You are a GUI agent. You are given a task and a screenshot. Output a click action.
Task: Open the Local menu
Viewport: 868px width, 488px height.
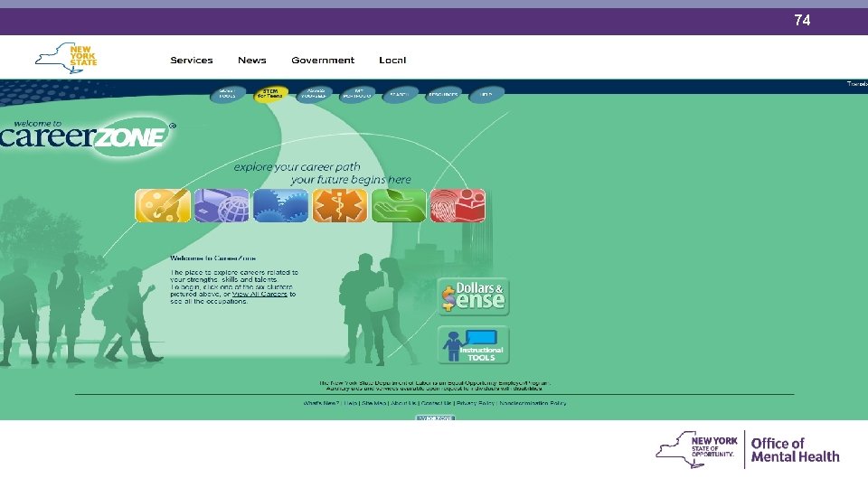tap(392, 60)
